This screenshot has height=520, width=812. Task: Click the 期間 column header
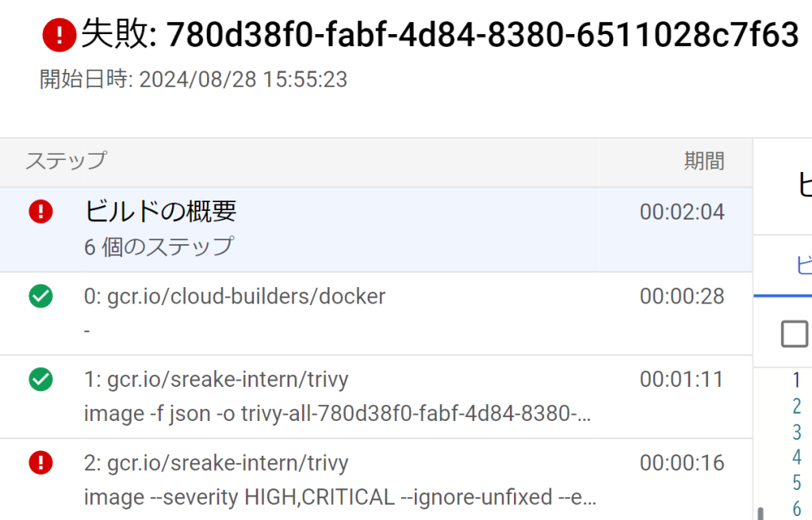pos(703,161)
